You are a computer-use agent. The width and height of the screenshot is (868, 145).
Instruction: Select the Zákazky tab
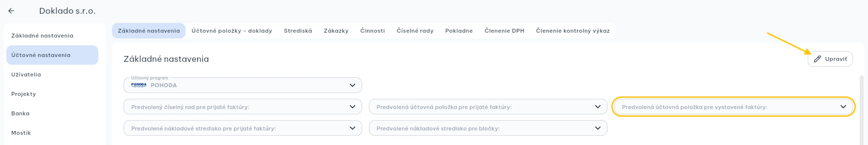pos(336,31)
